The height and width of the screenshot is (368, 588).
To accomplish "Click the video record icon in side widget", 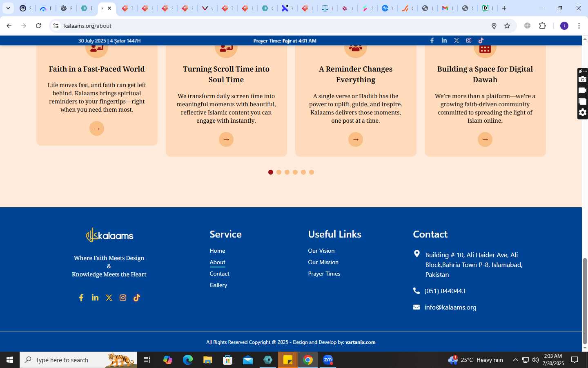I will tap(583, 90).
